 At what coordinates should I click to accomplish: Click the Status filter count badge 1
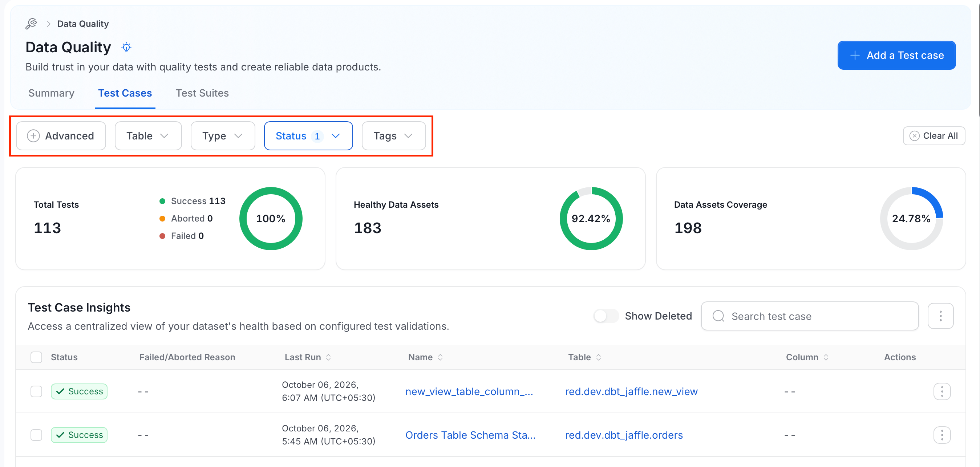tap(317, 136)
